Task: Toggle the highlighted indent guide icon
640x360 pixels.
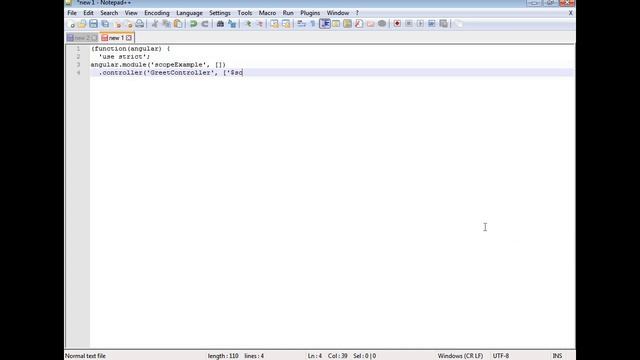Action: (325, 24)
